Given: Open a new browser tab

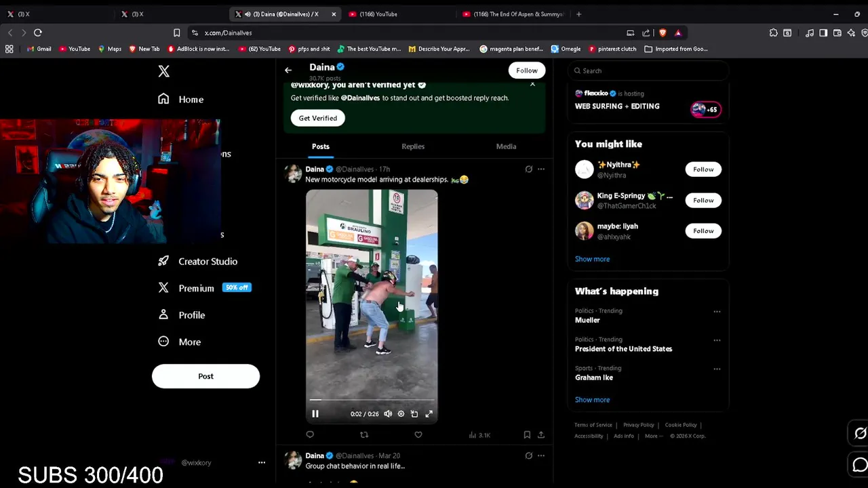Looking at the screenshot, I should [578, 14].
